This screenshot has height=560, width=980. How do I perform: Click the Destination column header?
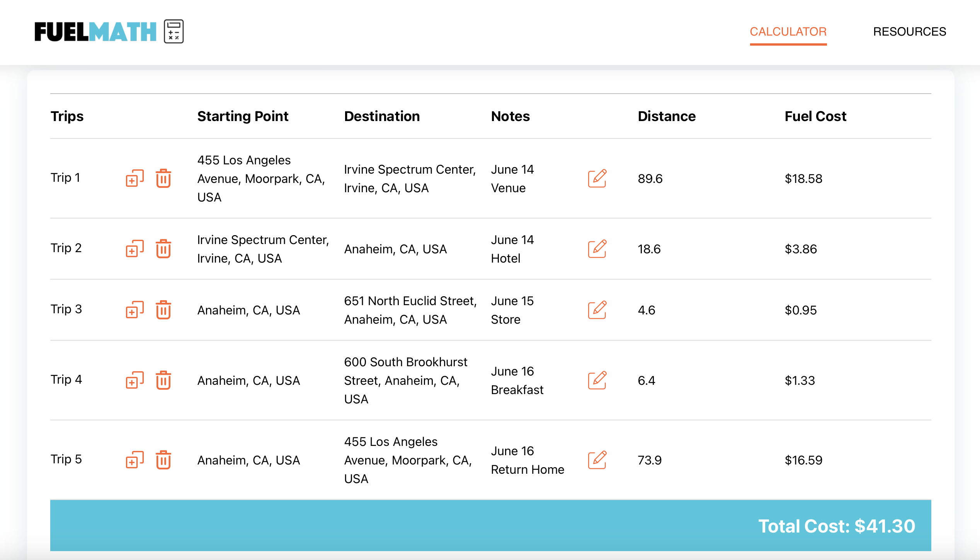pyautogui.click(x=382, y=116)
